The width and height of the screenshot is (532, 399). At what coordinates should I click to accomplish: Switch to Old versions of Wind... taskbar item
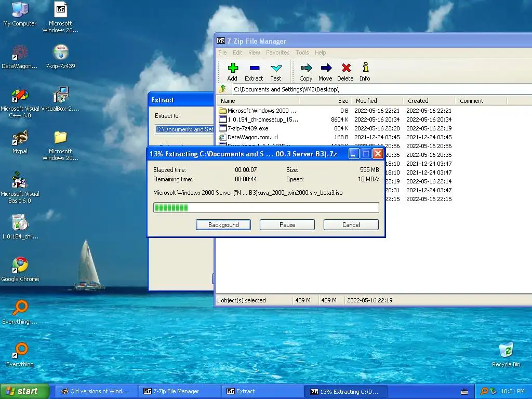pyautogui.click(x=96, y=391)
